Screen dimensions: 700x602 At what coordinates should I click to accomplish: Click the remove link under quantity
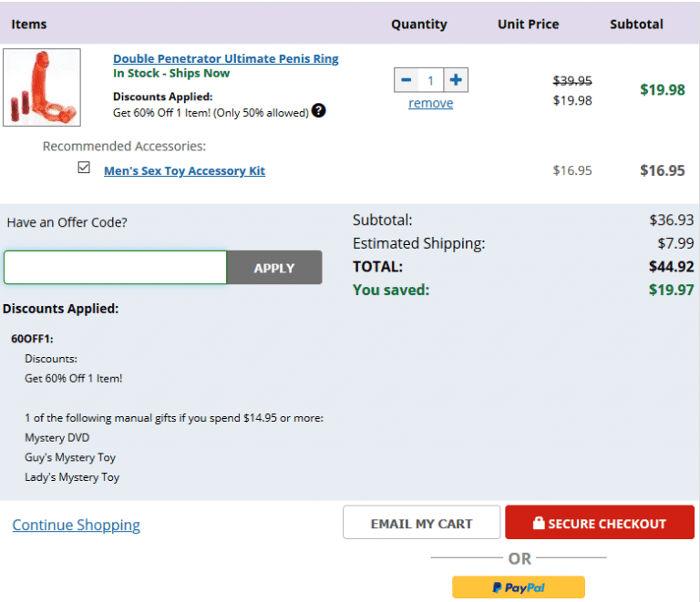click(x=430, y=103)
